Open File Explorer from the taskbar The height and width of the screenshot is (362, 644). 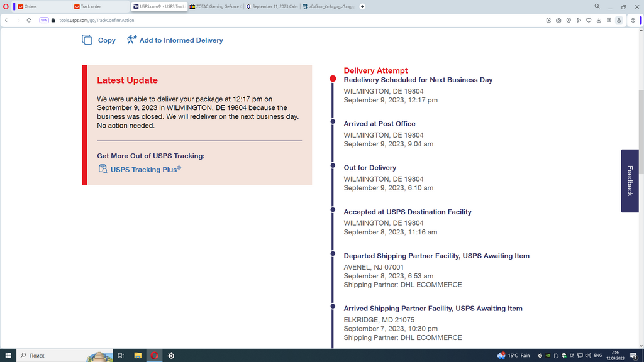tap(138, 356)
